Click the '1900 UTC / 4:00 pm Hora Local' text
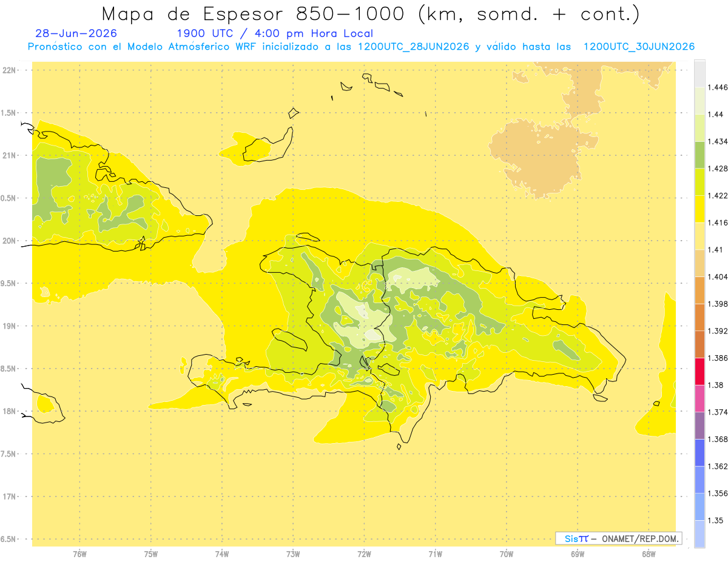The image size is (728, 562). pyautogui.click(x=275, y=33)
